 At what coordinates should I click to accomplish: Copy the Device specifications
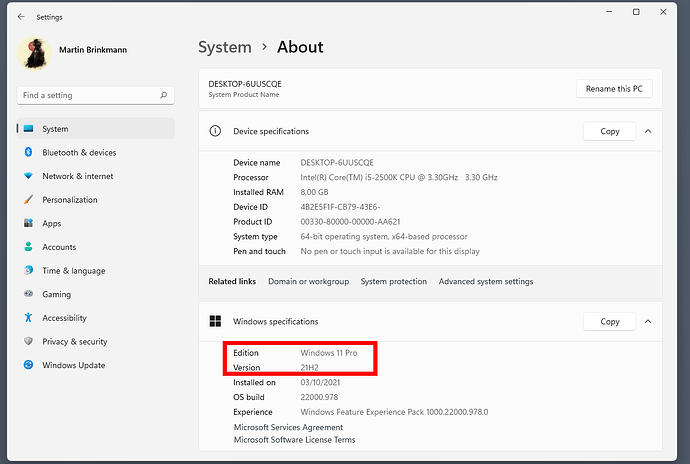pos(609,131)
